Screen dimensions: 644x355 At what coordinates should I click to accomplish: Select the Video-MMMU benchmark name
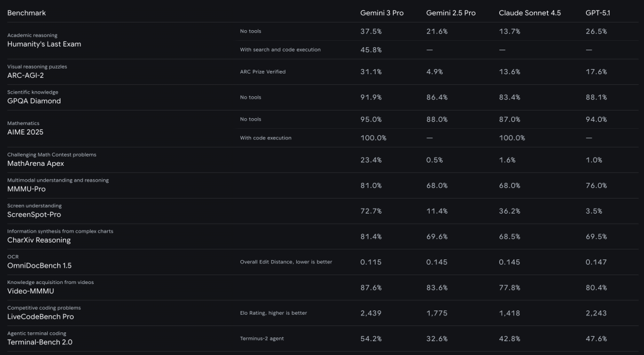(x=29, y=292)
